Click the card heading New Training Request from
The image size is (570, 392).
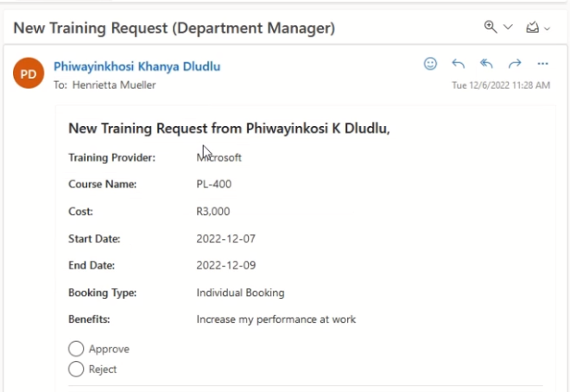click(229, 129)
